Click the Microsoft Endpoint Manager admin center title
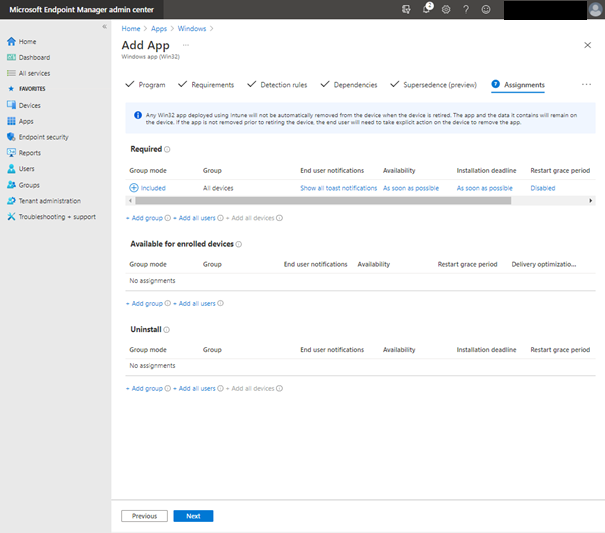605x533 pixels. 81,10
